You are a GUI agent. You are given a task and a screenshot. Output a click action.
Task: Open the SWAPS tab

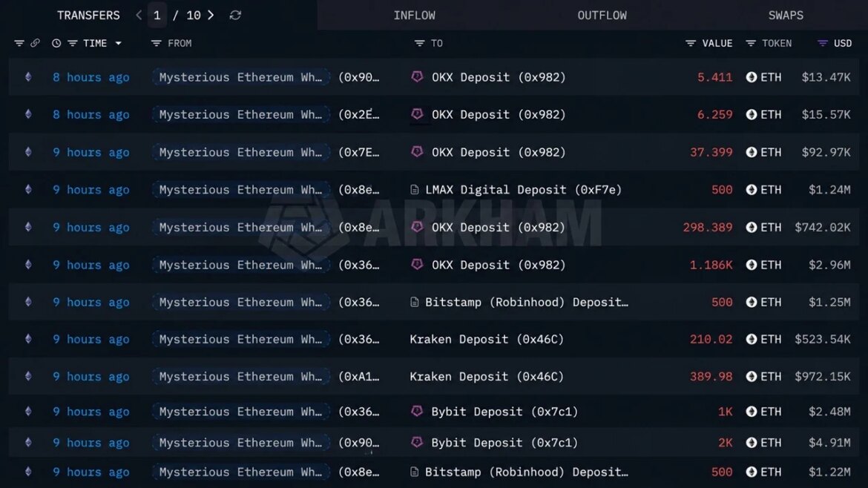[786, 16]
